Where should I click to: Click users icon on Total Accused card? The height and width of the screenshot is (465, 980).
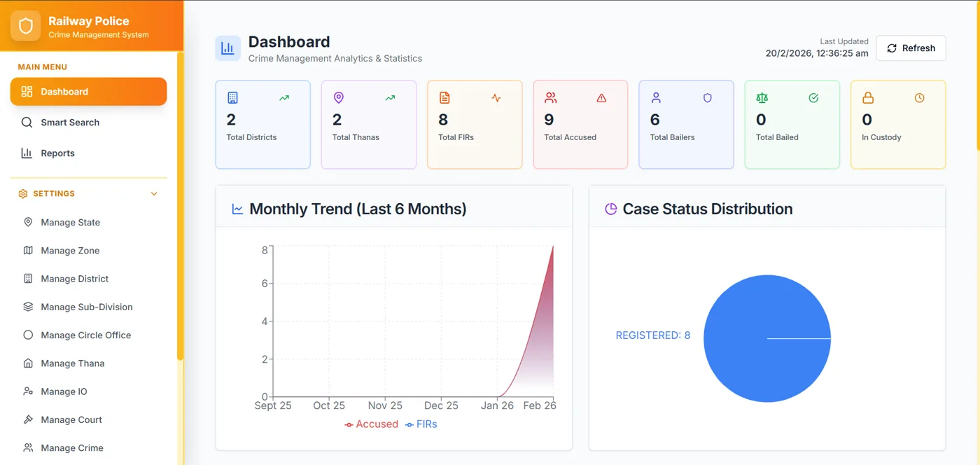tap(551, 98)
